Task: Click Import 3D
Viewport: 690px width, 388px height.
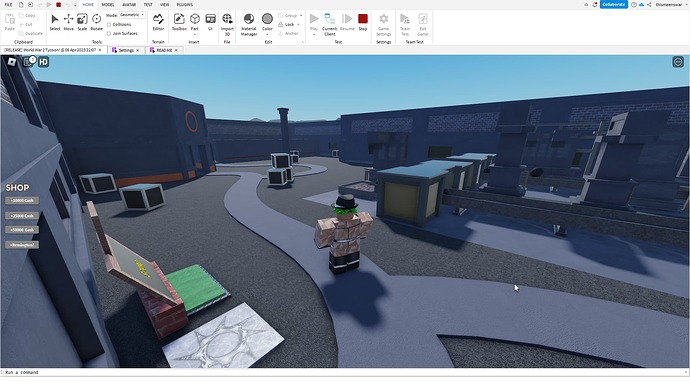Action: pos(227,24)
